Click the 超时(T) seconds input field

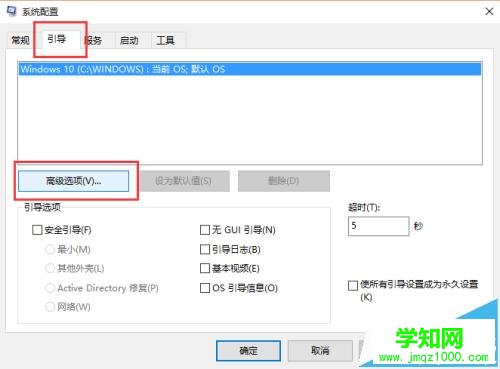pyautogui.click(x=378, y=226)
